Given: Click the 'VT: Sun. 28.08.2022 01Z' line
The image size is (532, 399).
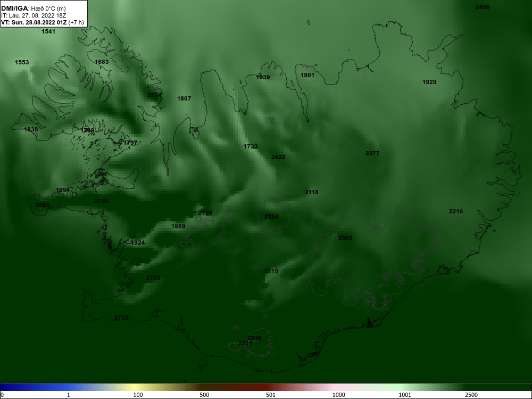Looking at the screenshot, I should pos(34,23).
